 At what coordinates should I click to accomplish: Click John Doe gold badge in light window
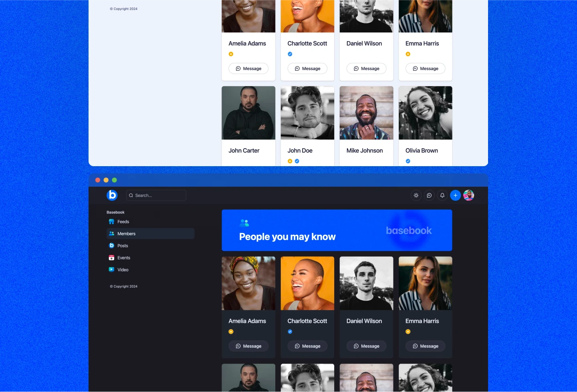290,161
